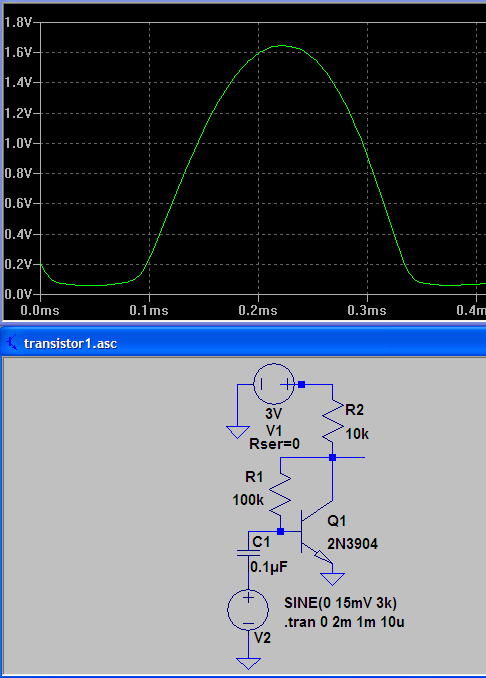Select the V1 3V voltage source symbol

[274, 384]
